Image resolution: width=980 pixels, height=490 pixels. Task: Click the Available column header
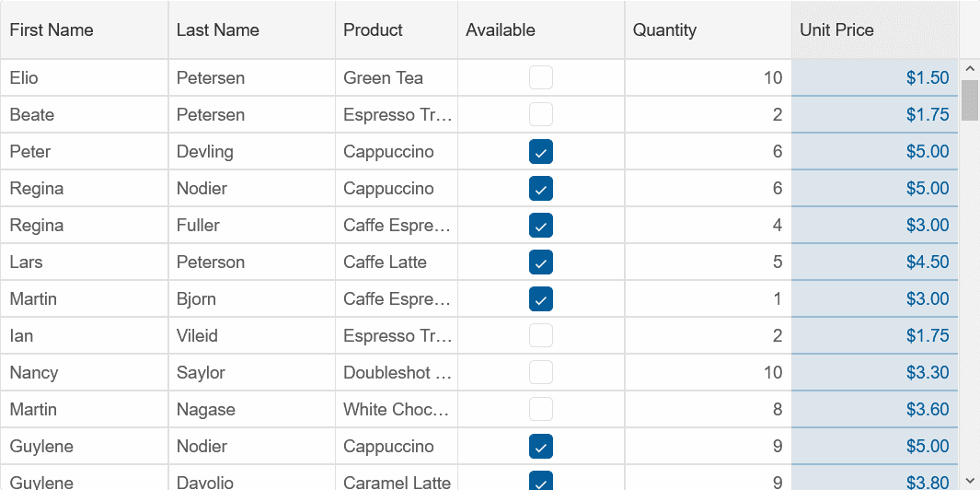(541, 30)
